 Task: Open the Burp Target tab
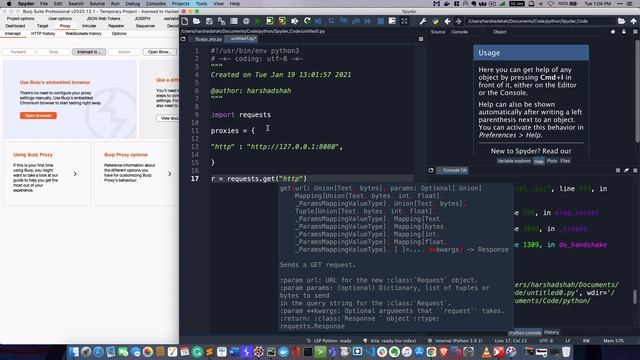(42, 26)
